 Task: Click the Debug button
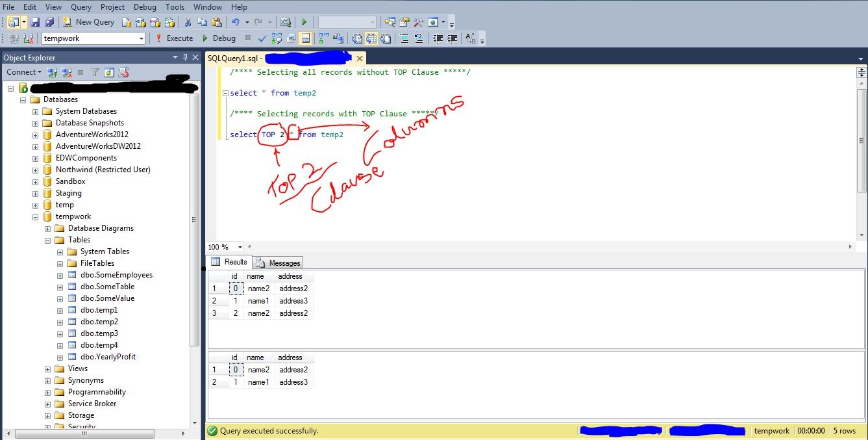coord(219,38)
